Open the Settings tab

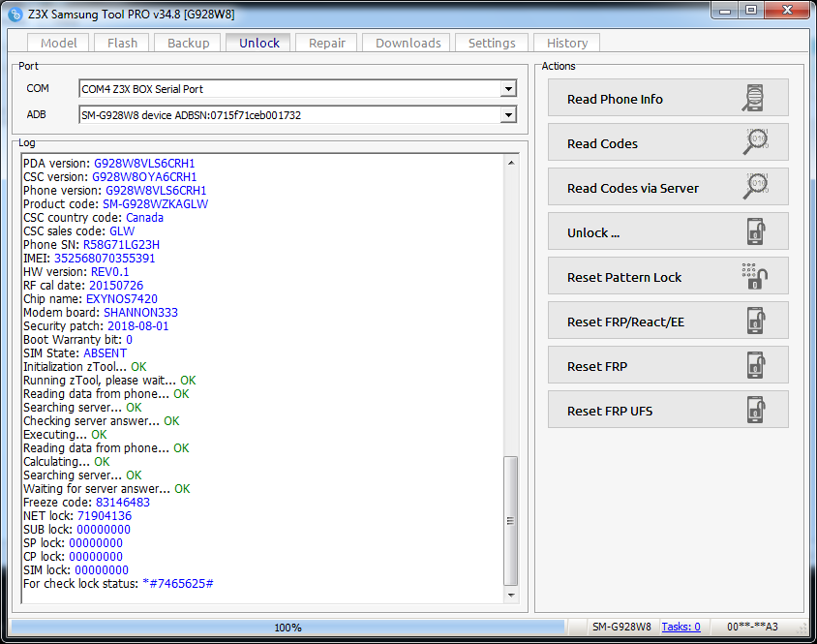492,43
